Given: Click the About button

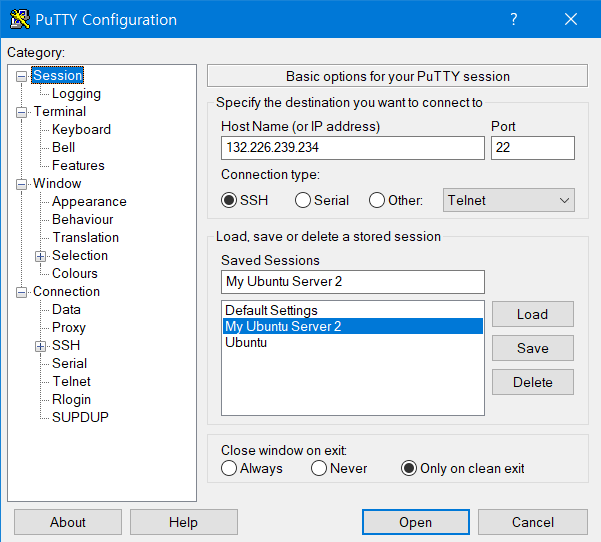Looking at the screenshot, I should pos(68,522).
